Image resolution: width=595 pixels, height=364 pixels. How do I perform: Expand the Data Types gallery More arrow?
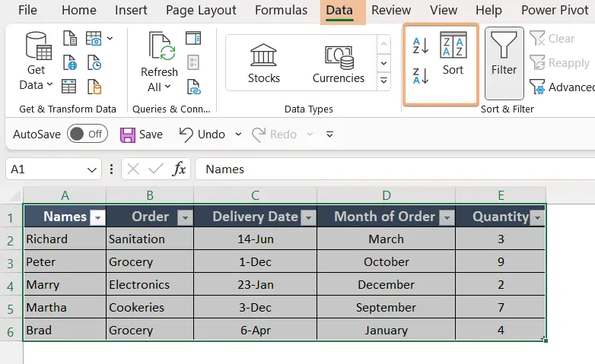coord(383,81)
